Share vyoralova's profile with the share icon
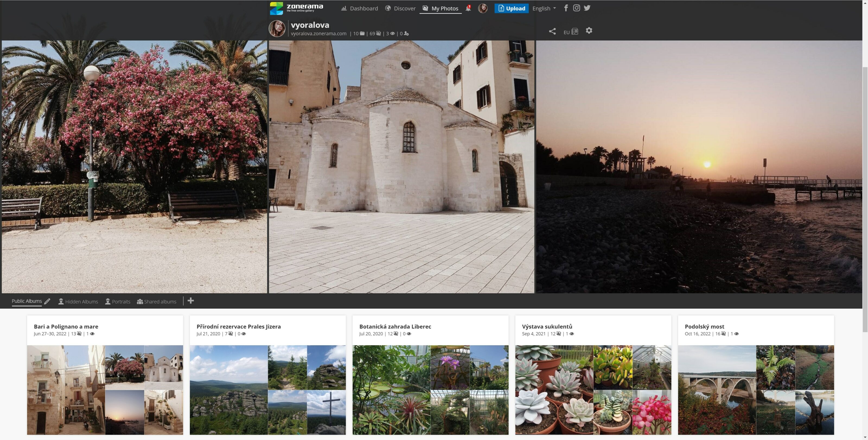Image resolution: width=868 pixels, height=440 pixels. coord(553,31)
